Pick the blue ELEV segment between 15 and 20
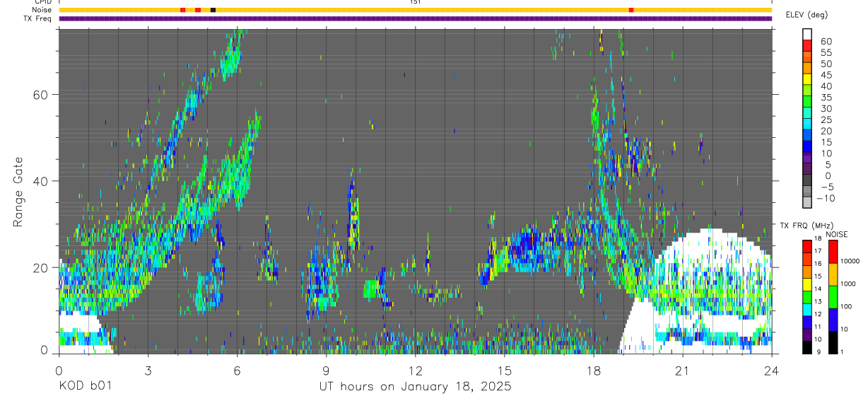This screenshot has height=401, width=868. click(807, 136)
